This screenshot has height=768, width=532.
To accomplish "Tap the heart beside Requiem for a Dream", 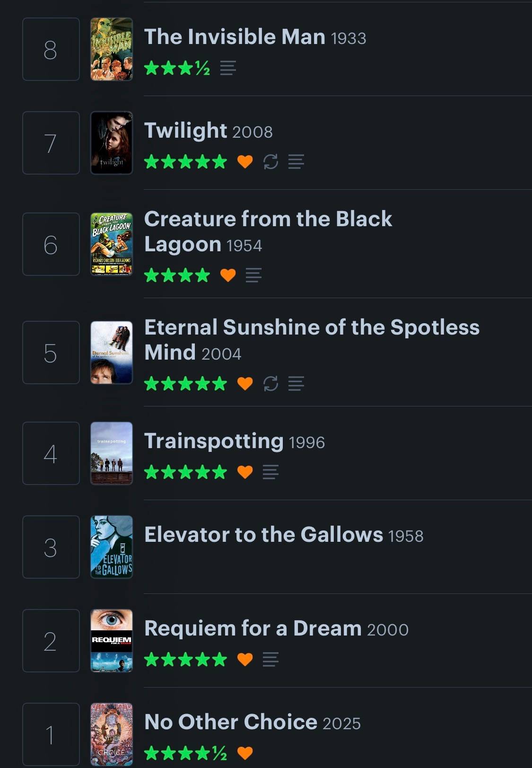I will click(x=245, y=659).
